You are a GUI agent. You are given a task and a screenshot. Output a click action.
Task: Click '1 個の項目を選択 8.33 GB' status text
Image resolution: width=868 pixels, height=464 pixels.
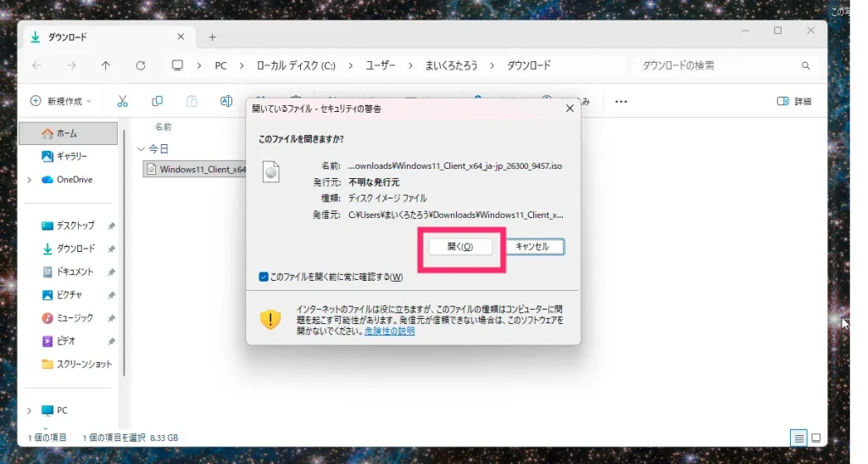click(130, 438)
